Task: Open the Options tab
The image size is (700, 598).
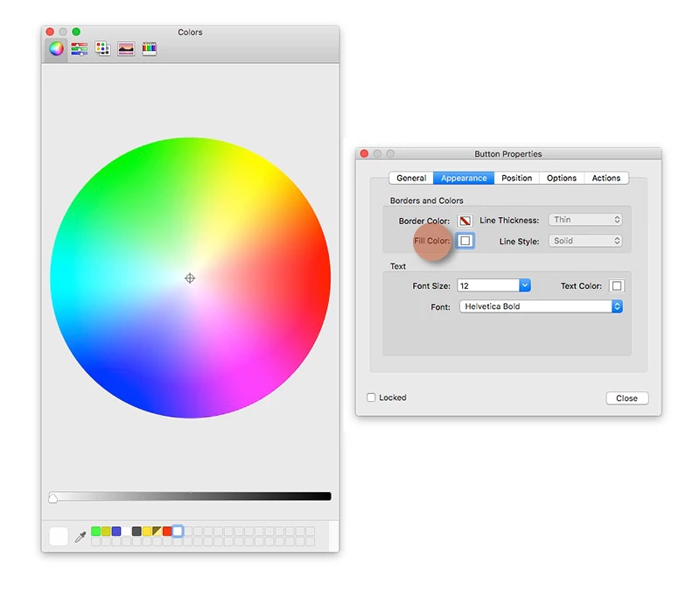Action: point(562,178)
